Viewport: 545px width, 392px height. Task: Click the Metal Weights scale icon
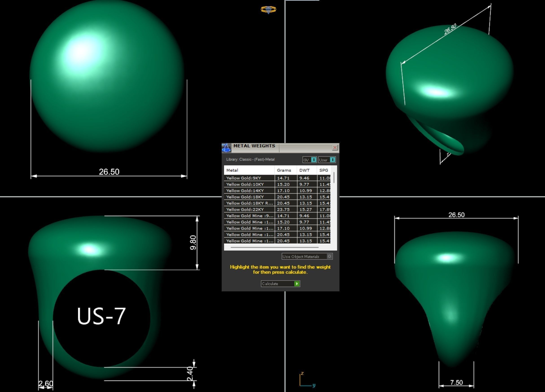click(226, 148)
